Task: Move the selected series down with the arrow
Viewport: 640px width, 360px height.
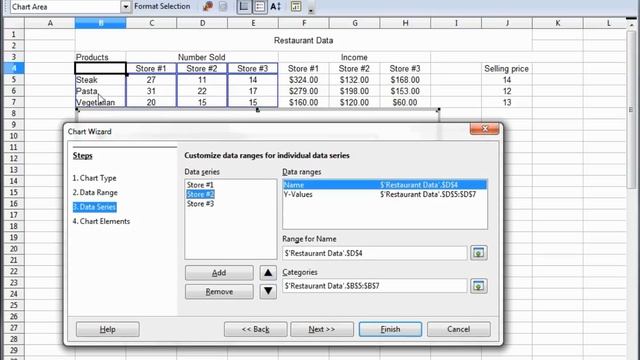Action: (268, 291)
